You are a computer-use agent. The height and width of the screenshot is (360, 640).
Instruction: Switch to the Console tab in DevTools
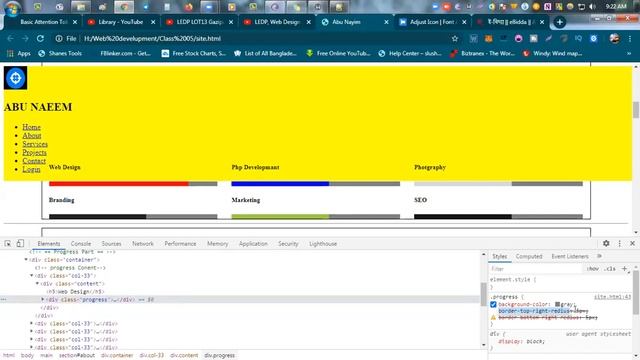pos(81,244)
